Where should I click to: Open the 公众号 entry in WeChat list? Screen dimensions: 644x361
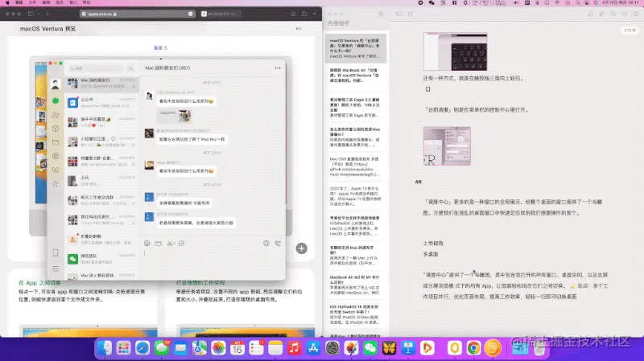click(102, 103)
